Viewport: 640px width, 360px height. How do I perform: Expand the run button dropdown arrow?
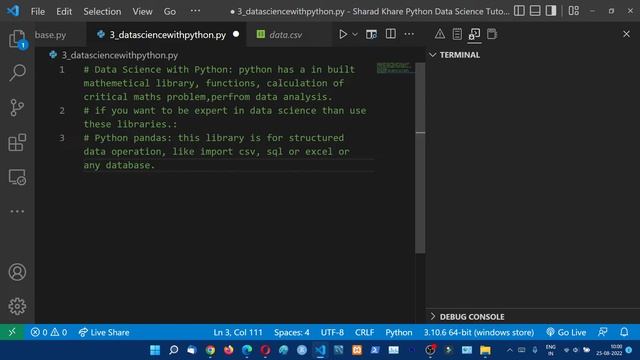pyautogui.click(x=355, y=34)
